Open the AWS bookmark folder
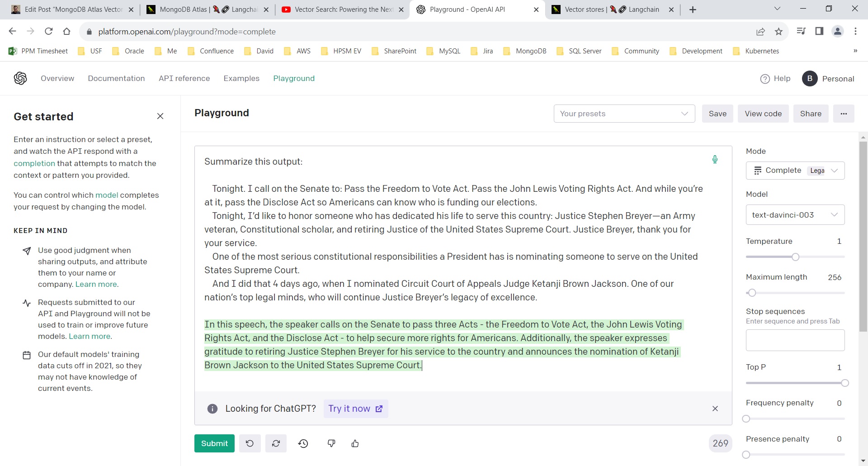Image resolution: width=868 pixels, height=466 pixels. coord(297,51)
